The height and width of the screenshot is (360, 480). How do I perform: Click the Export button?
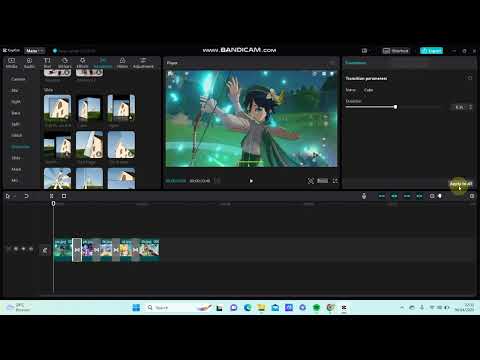(431, 51)
